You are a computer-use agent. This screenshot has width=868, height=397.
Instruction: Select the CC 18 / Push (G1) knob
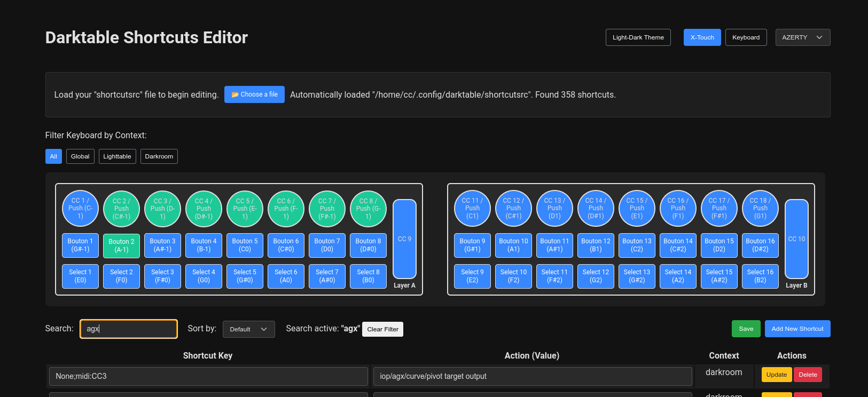click(x=761, y=209)
